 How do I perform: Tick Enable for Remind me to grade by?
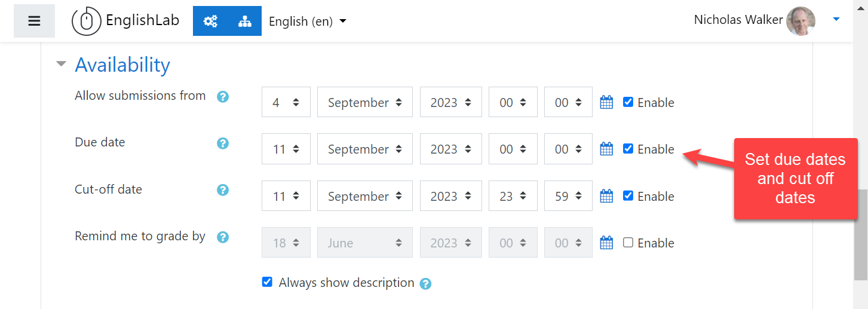click(628, 243)
